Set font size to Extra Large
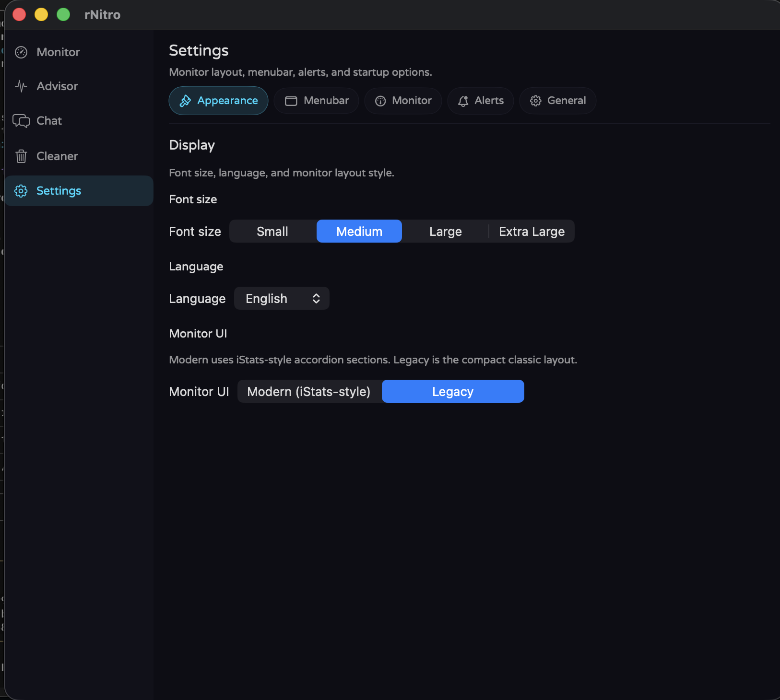 click(x=532, y=232)
